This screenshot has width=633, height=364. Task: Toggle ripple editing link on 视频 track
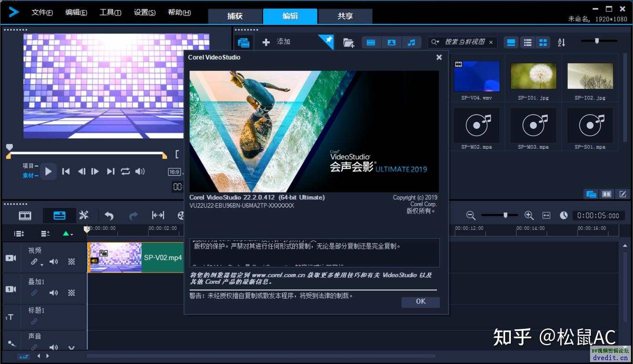[x=35, y=262]
